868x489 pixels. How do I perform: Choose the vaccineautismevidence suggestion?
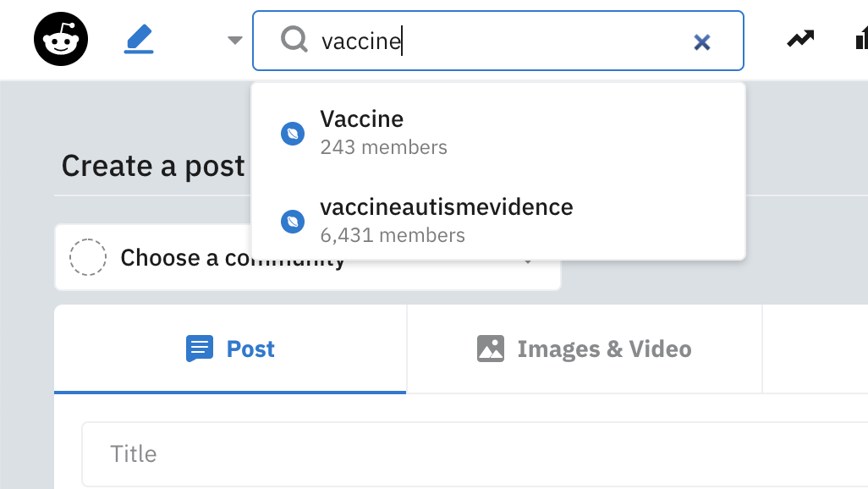[x=446, y=220]
